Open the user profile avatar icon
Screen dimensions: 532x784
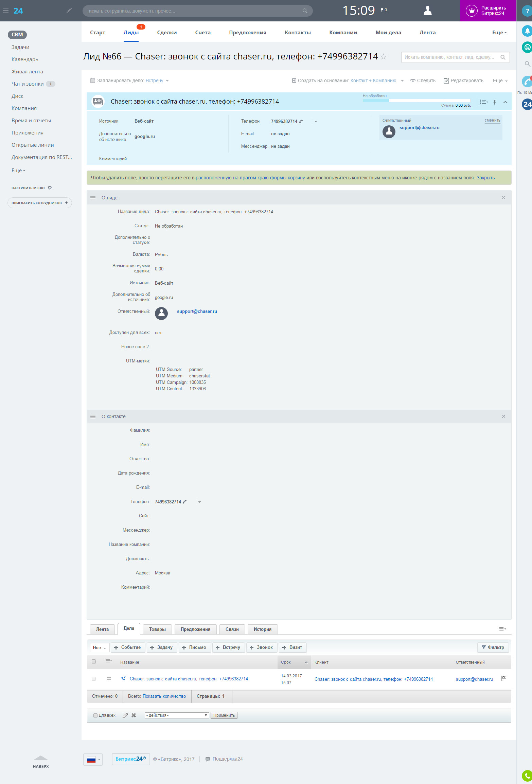[428, 11]
